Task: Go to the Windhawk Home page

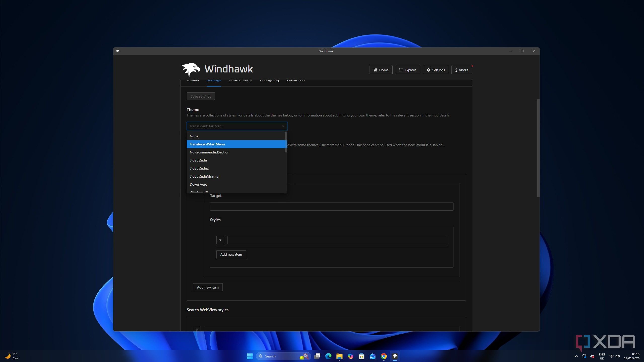Action: coord(381,70)
